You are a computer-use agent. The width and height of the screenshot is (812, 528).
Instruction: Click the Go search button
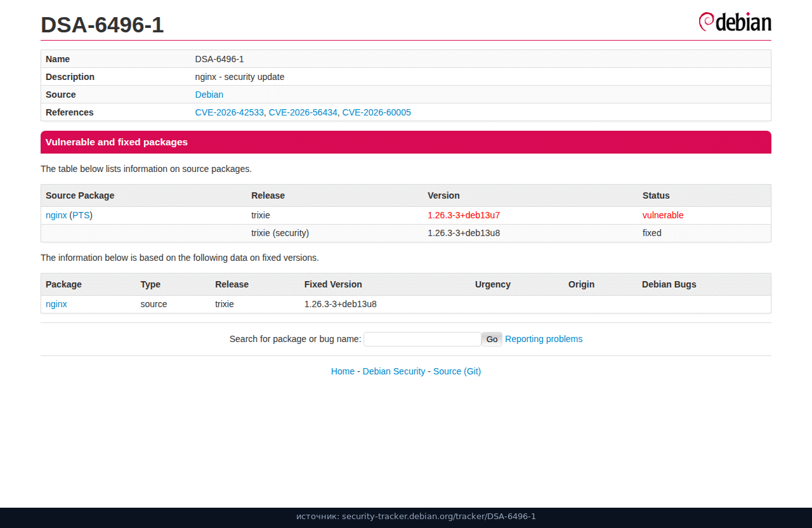[x=492, y=339]
